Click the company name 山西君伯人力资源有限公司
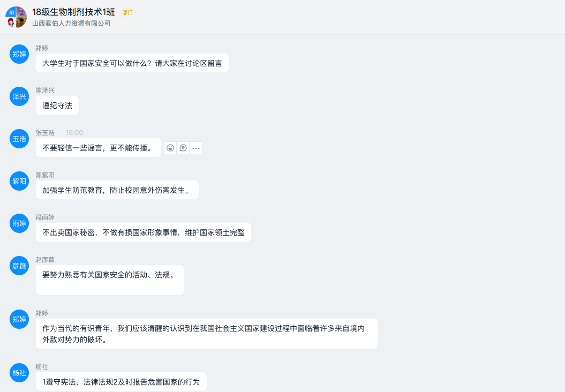This screenshot has height=392, width=565. pyautogui.click(x=71, y=24)
